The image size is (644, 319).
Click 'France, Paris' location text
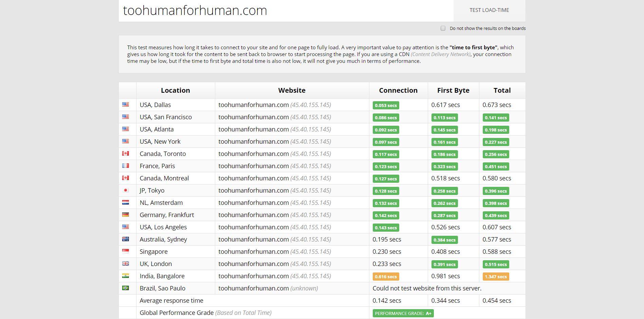click(157, 166)
